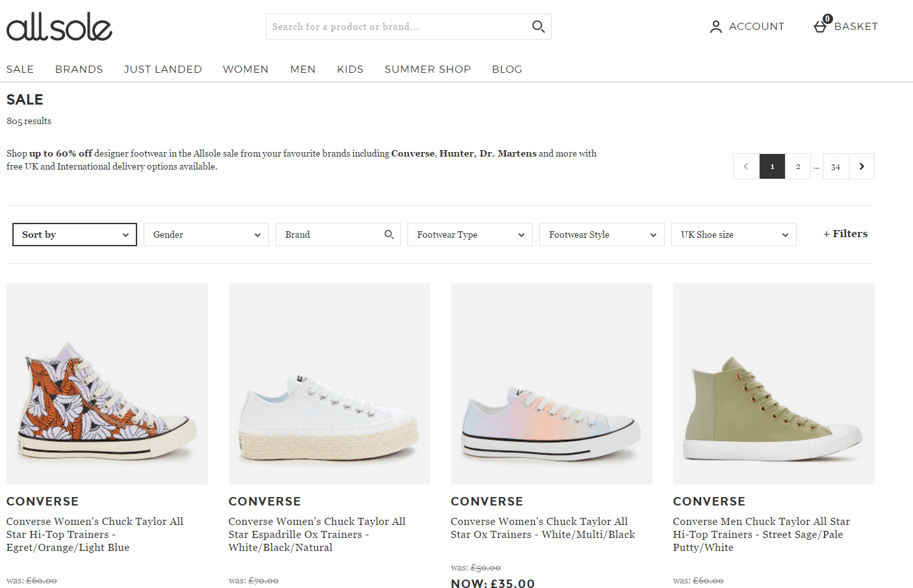
Task: Click the Allsole logo
Action: tap(59, 27)
